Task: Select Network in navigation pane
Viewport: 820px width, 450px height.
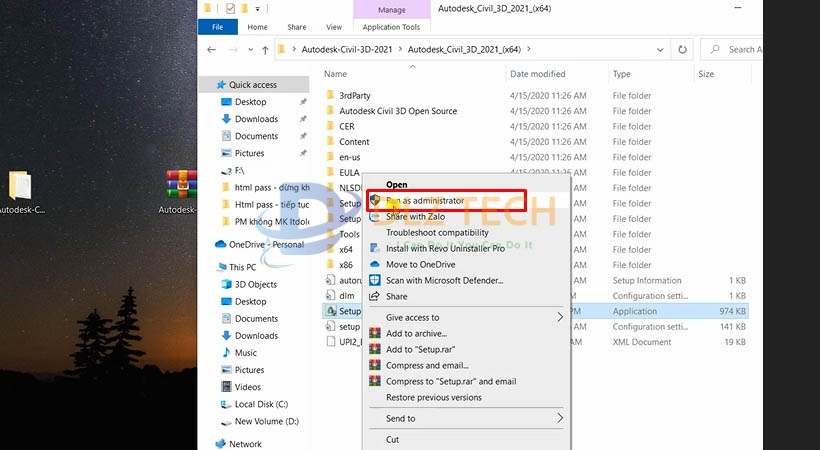Action: (245, 444)
